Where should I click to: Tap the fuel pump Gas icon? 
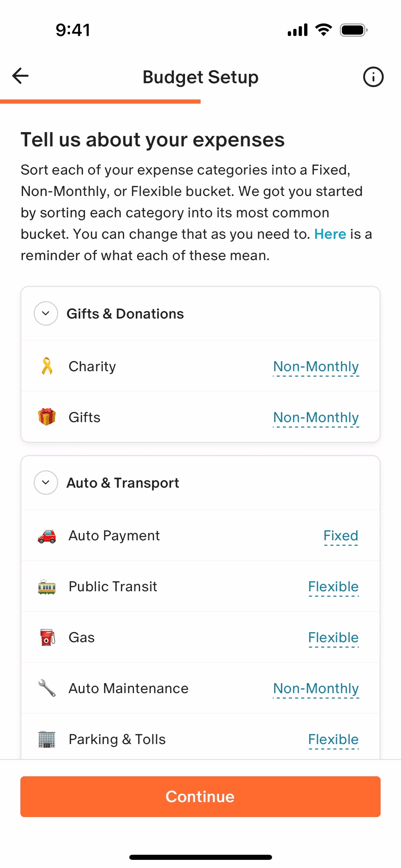point(47,637)
